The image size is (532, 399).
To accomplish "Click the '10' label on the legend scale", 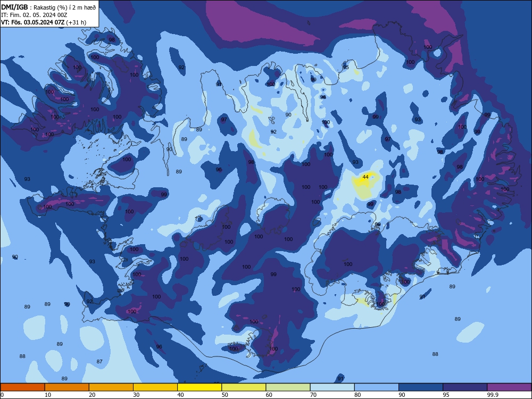I will point(48,395).
